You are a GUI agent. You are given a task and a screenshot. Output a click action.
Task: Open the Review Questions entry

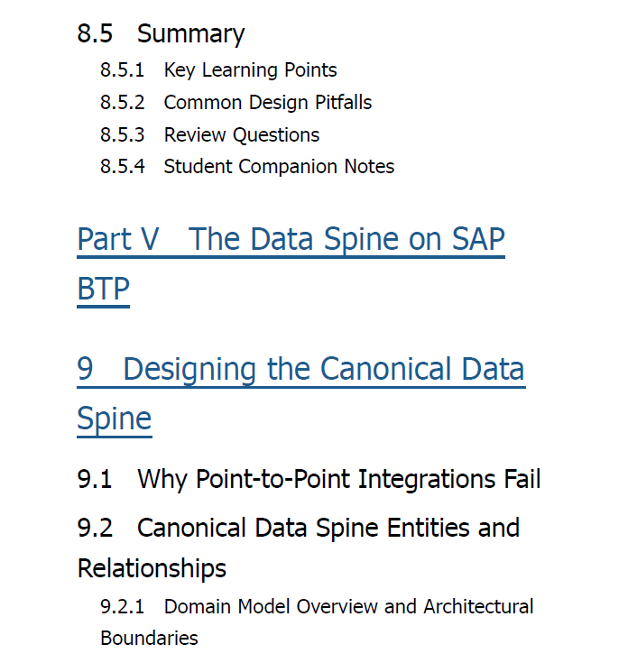pos(242,135)
